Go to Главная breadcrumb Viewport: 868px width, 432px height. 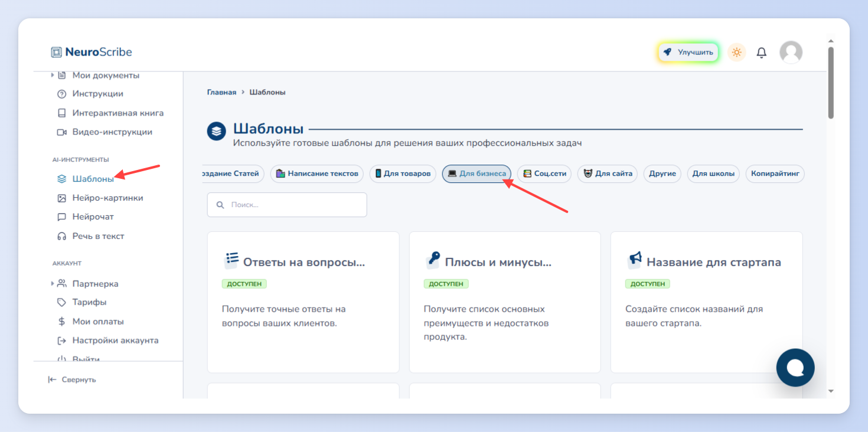(221, 92)
